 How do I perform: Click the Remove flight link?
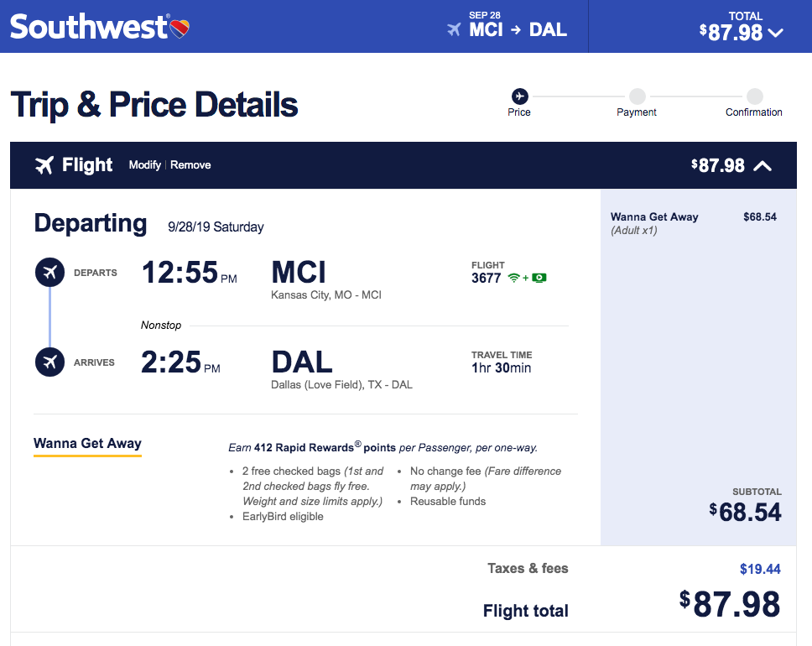190,165
